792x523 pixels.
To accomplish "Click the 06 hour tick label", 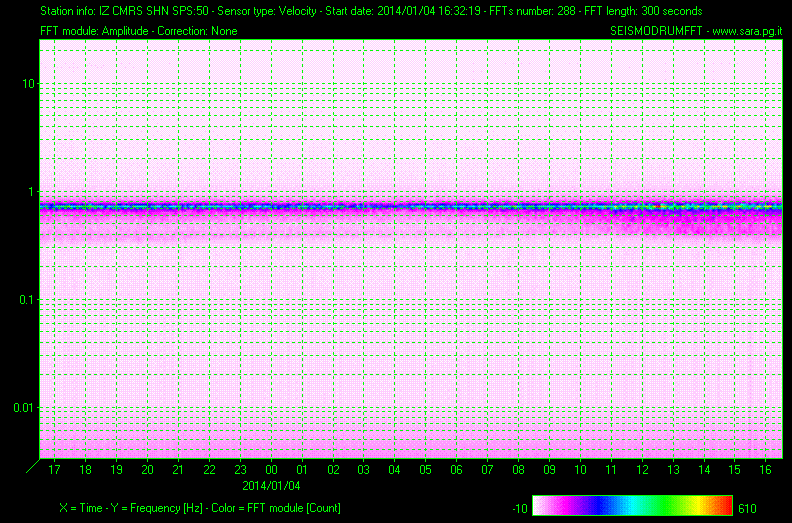I will (456, 470).
